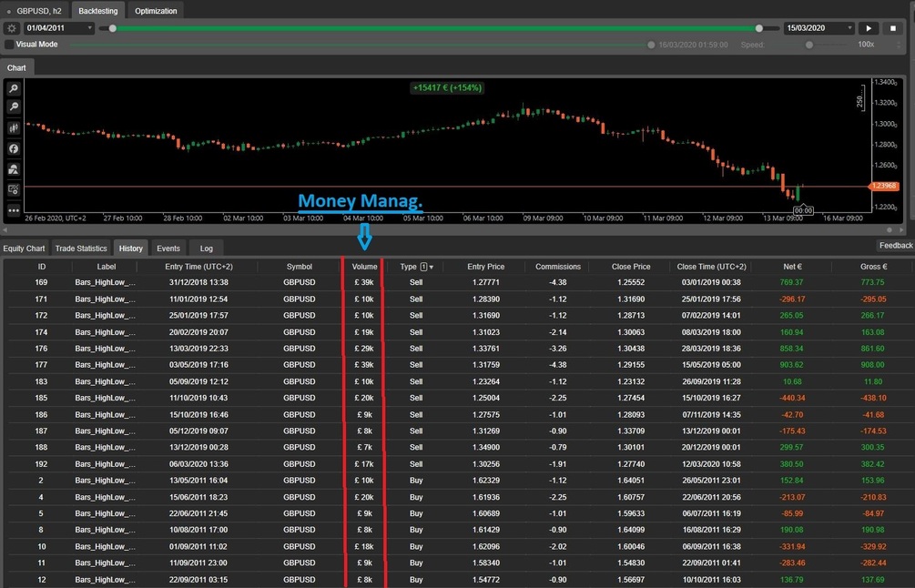Expand the Type column dropdown arrow

click(x=432, y=268)
